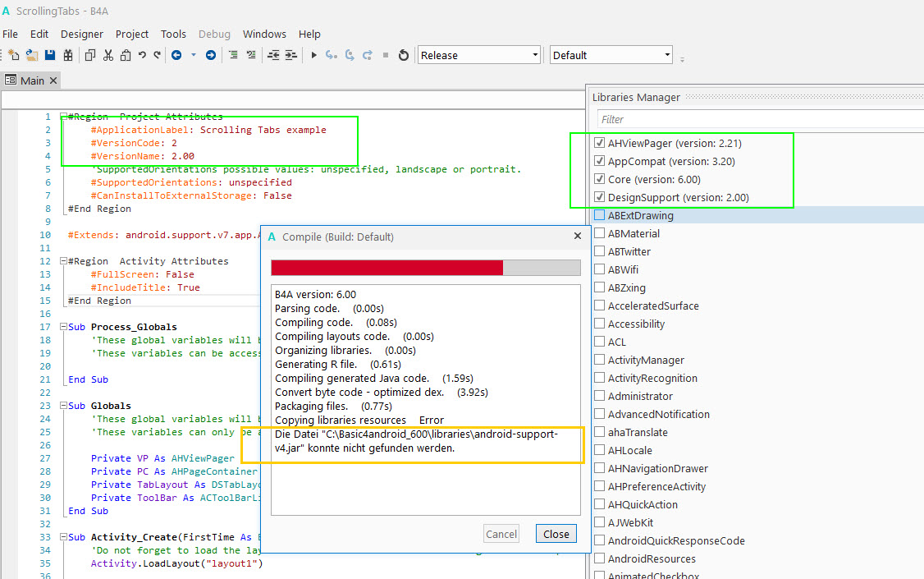Click the Navigate Forward blue arrow

211,55
